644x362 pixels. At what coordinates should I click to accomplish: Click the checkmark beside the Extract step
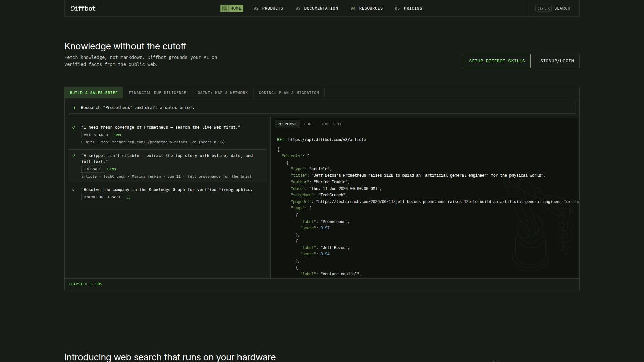click(x=74, y=156)
